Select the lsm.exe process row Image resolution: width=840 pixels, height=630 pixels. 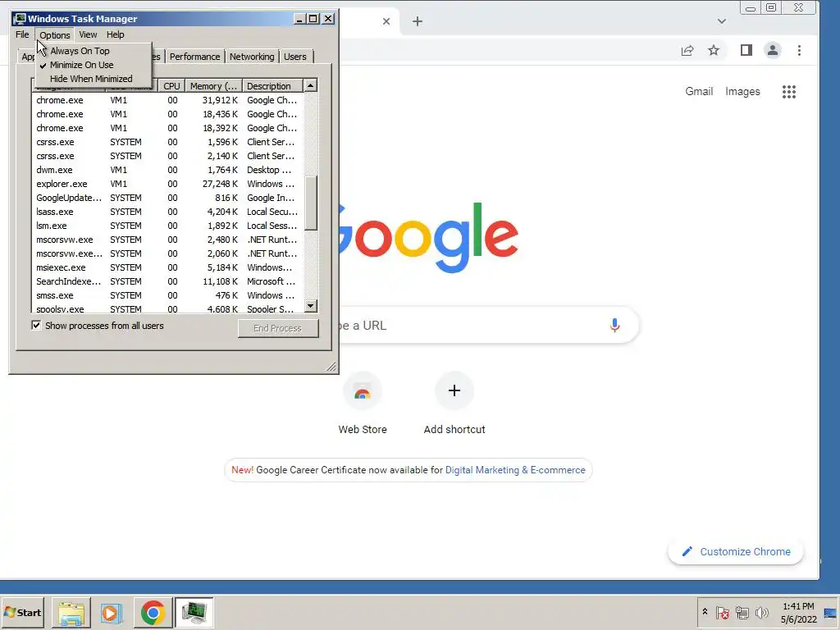[167, 226]
